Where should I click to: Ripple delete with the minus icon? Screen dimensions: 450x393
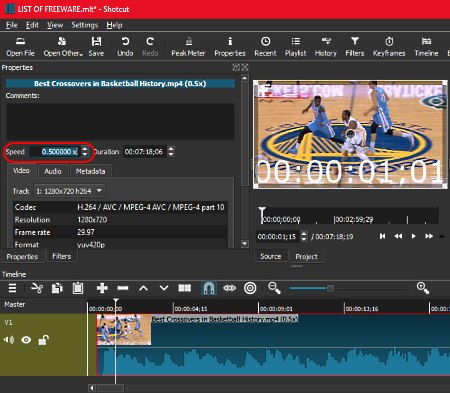click(x=123, y=288)
